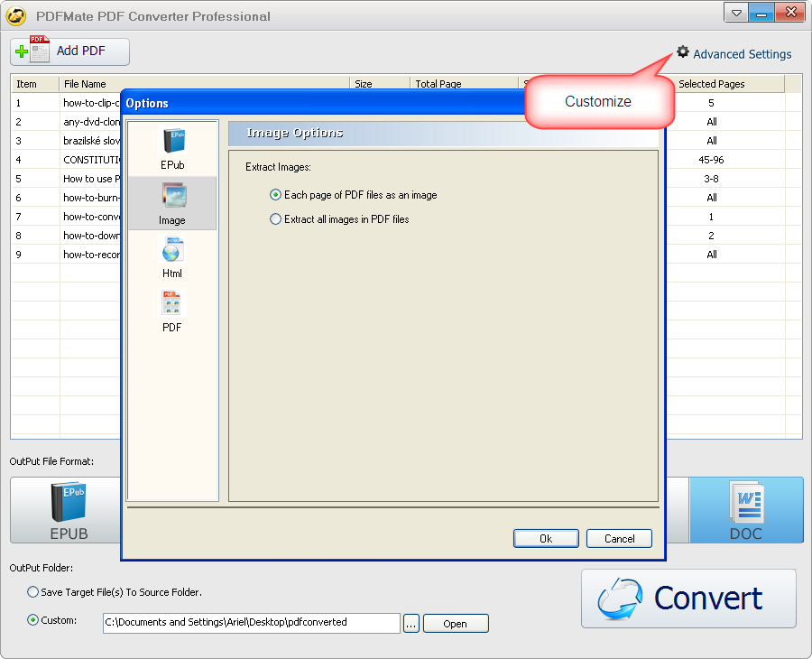Image resolution: width=812 pixels, height=659 pixels.
Task: Open the title bar dropdown arrow menu
Action: tap(736, 13)
